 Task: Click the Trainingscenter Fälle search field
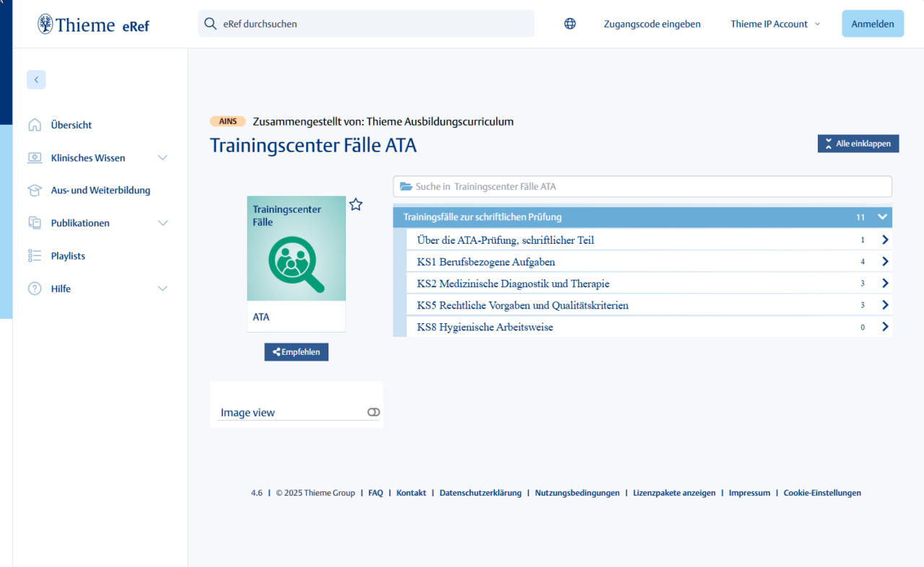pos(642,186)
